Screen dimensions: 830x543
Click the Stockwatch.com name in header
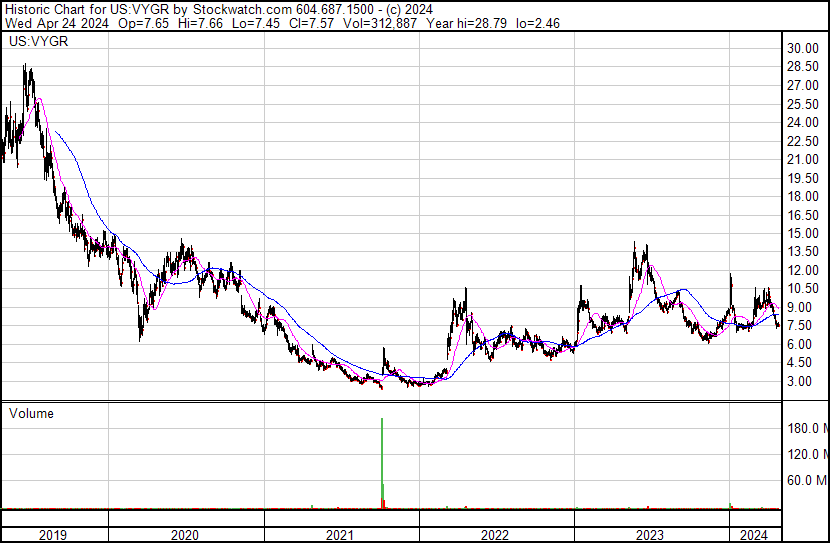242,10
